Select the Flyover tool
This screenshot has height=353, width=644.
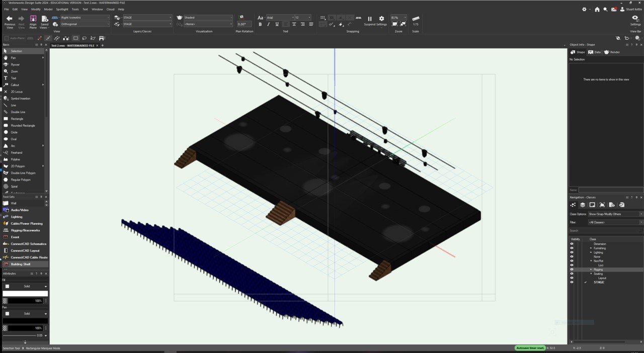[15, 64]
